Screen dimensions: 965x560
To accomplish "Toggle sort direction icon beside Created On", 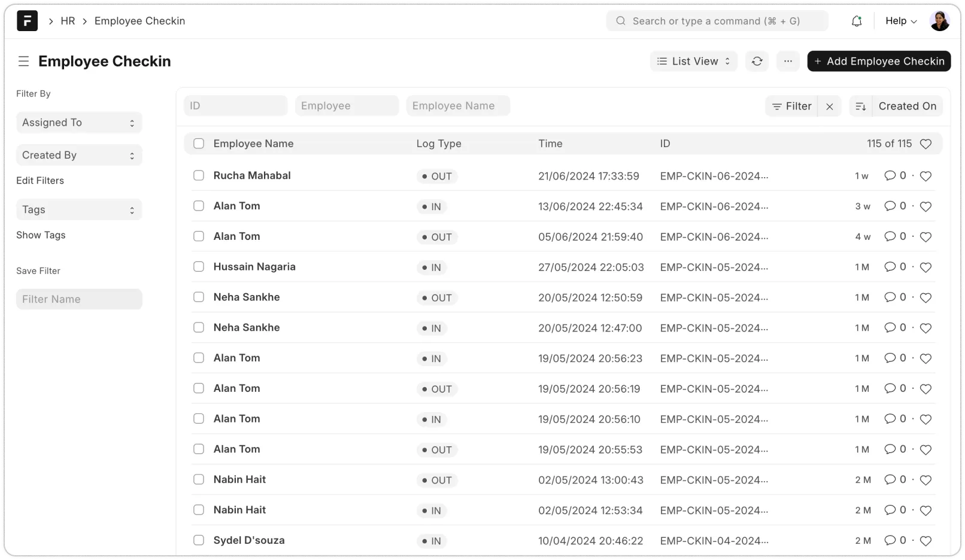I will 861,106.
